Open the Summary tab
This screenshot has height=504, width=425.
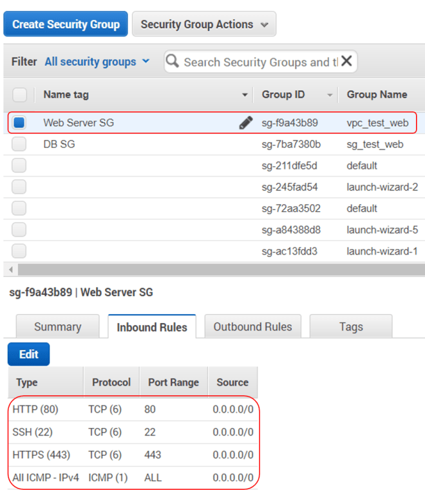pos(57,327)
